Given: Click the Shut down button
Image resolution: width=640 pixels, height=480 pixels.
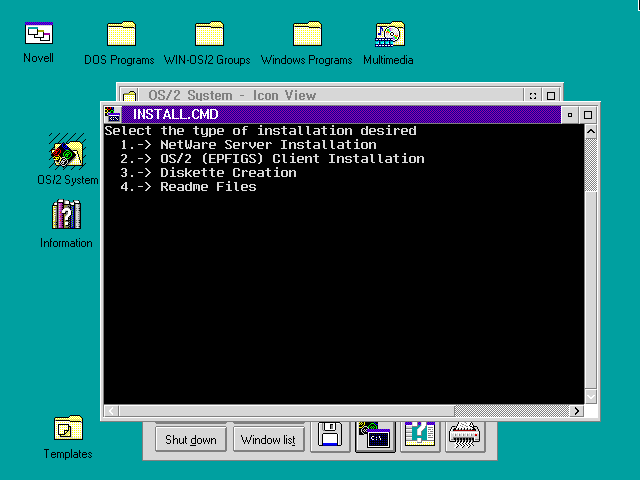Looking at the screenshot, I should [x=191, y=440].
